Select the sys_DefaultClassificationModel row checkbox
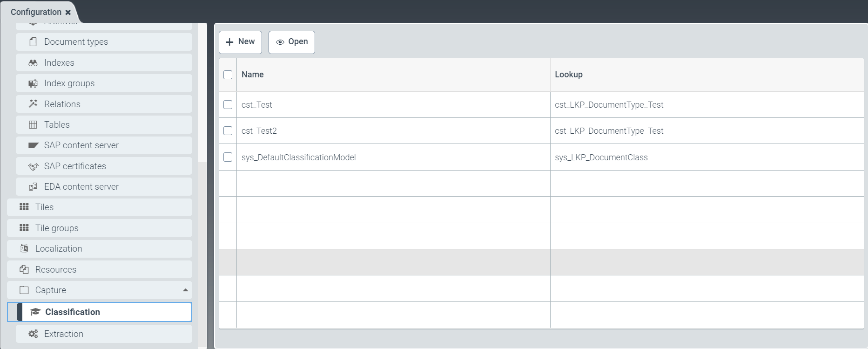Viewport: 868px width, 349px height. 228,157
